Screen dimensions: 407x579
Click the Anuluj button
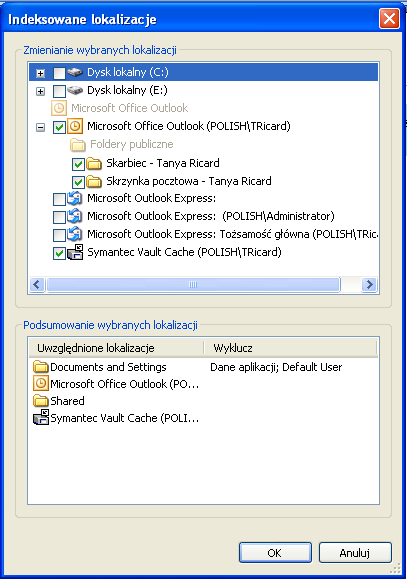pyautogui.click(x=355, y=553)
